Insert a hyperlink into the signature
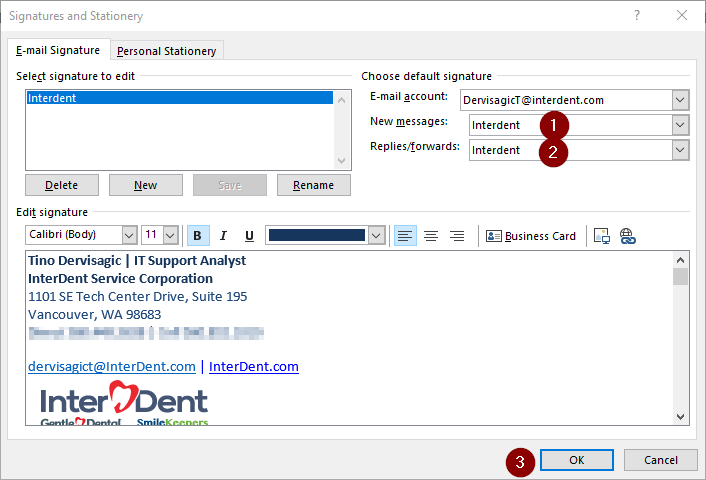Screen dimensions: 706x480 point(628,235)
